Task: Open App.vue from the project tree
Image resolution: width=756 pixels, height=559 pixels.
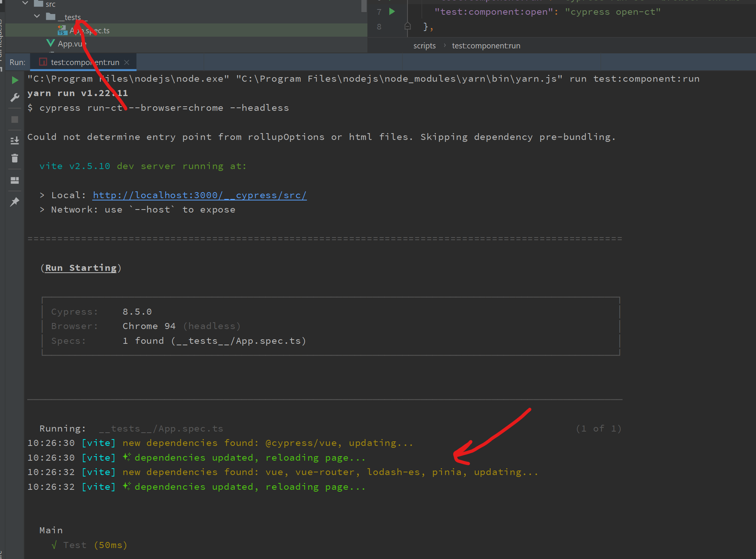Action: point(72,43)
